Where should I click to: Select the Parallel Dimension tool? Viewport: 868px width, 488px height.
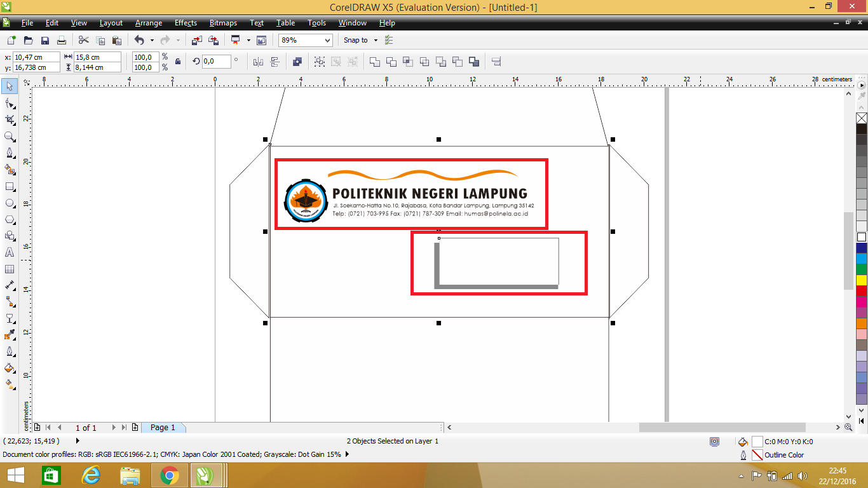10,285
